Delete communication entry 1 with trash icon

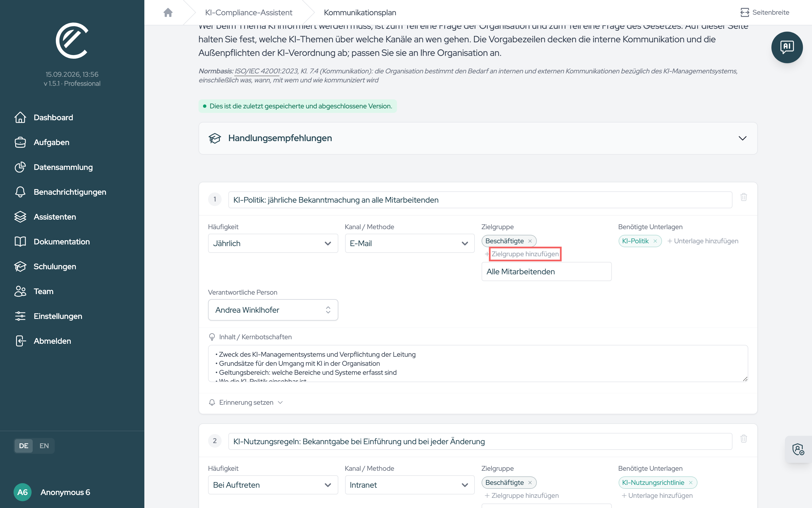click(743, 197)
